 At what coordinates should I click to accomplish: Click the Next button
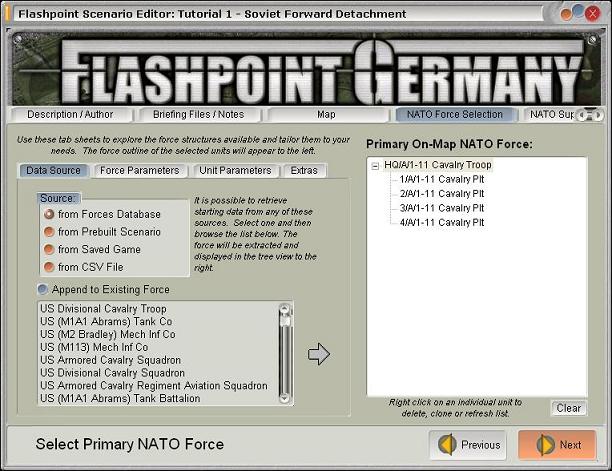click(557, 444)
